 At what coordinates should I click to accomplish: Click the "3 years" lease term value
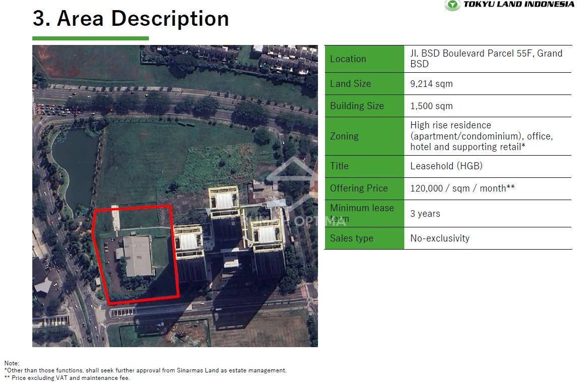pos(425,214)
